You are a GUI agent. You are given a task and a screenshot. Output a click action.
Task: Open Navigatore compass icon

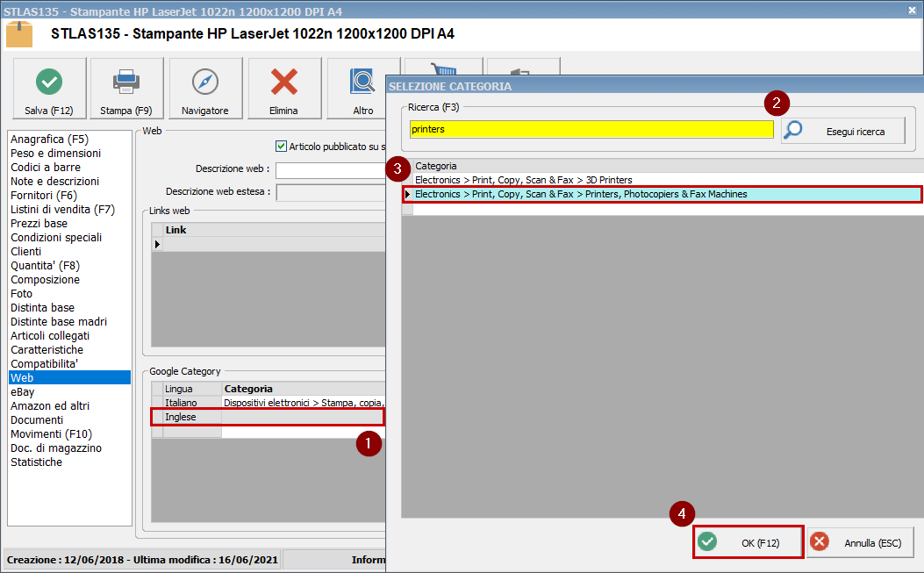pos(204,82)
